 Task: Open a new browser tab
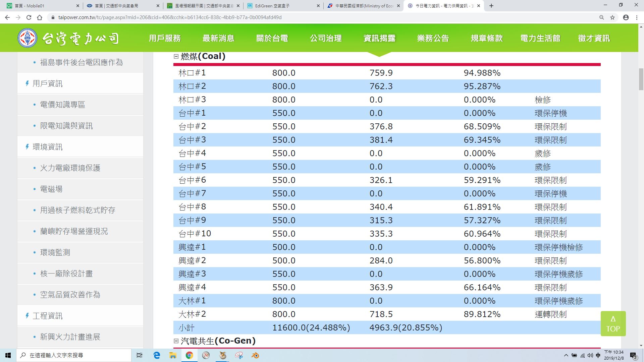491,6
